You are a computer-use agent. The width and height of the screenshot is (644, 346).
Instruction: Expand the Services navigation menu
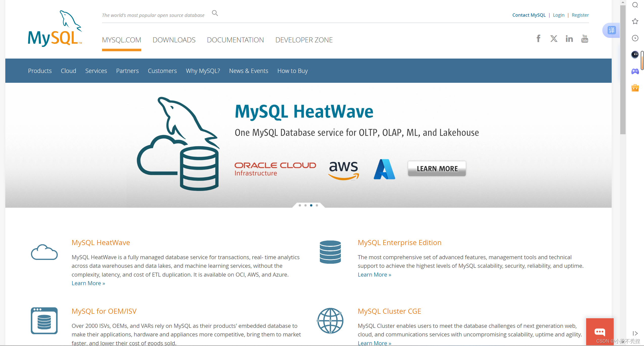(x=96, y=71)
